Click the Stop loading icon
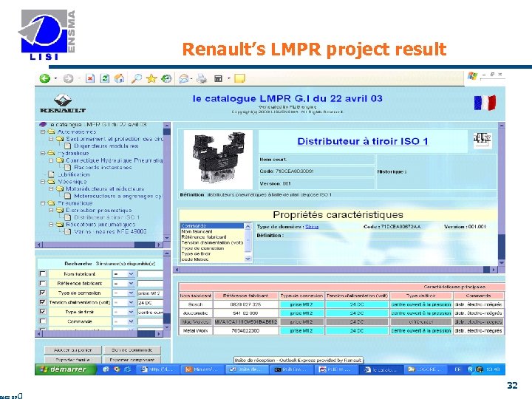The width and height of the screenshot is (532, 399). point(90,79)
